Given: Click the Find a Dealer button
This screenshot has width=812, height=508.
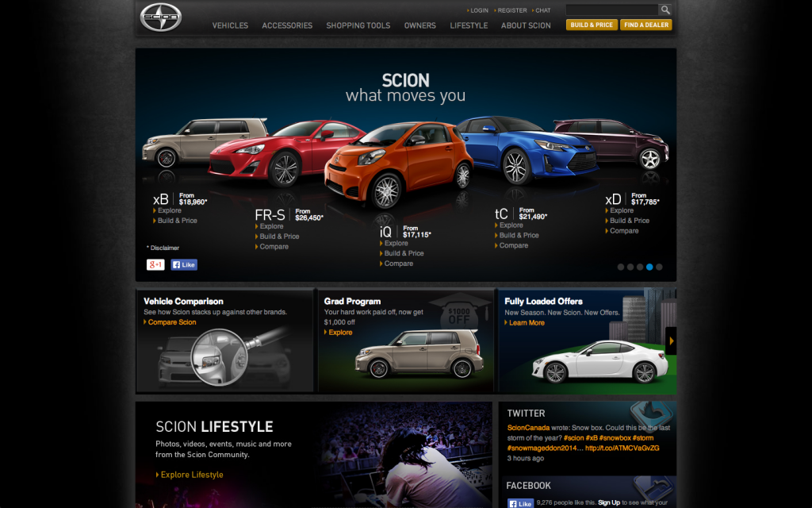Looking at the screenshot, I should pos(646,25).
